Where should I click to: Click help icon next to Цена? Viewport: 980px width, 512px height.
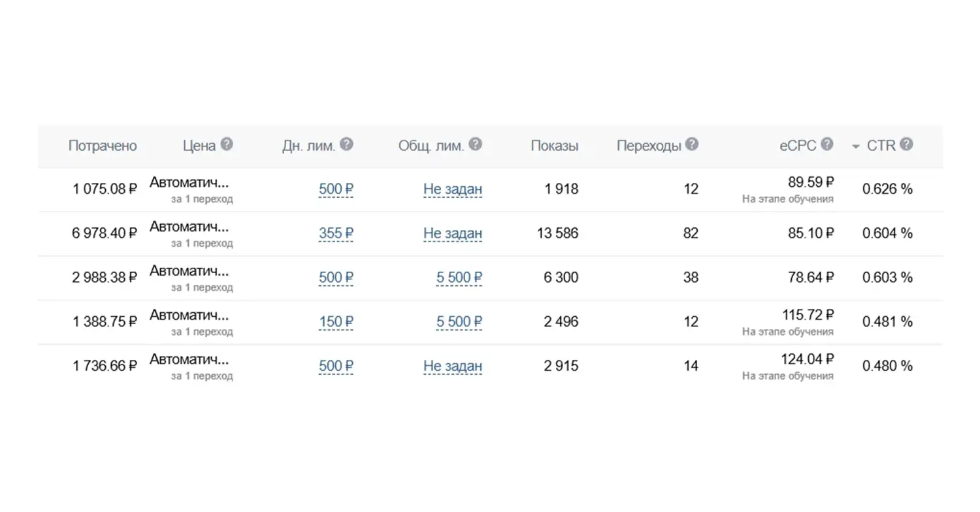coord(226,144)
